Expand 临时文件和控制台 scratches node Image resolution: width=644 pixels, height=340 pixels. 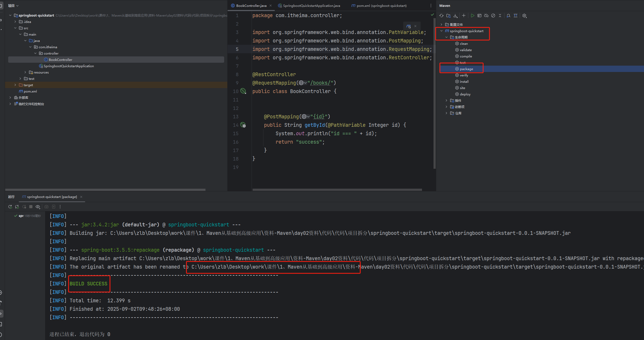[x=10, y=104]
